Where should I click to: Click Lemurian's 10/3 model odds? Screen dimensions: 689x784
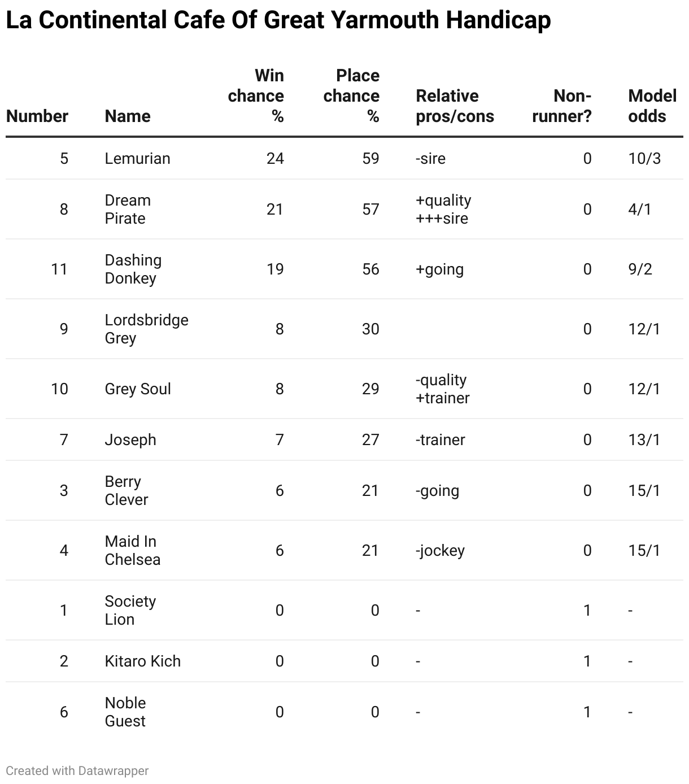[644, 158]
